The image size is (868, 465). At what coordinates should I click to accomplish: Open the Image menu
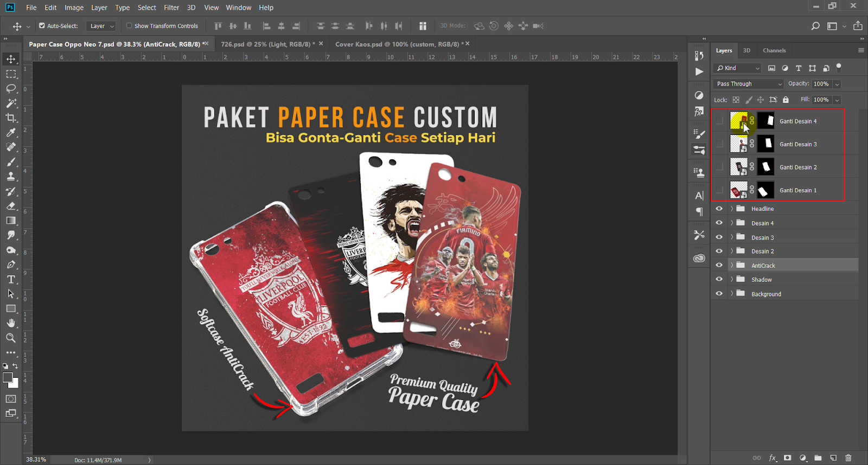click(x=74, y=8)
